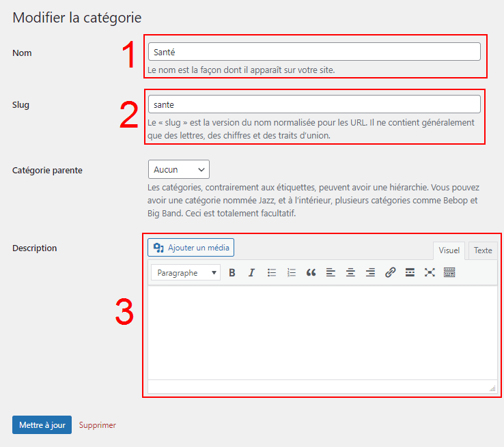Image resolution: width=504 pixels, height=447 pixels.
Task: Switch to the Texte editor tab
Action: pyautogui.click(x=483, y=250)
